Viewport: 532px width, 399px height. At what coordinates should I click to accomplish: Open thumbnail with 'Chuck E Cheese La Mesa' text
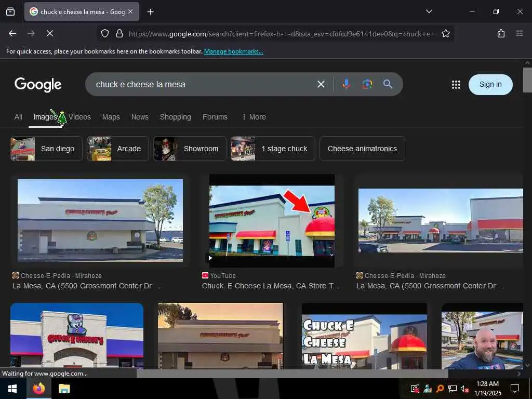point(364,336)
